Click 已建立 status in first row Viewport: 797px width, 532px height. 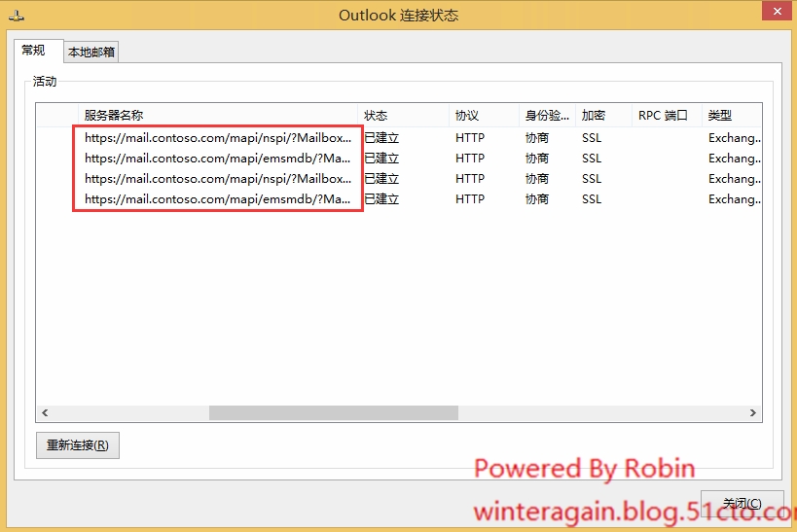(x=381, y=138)
